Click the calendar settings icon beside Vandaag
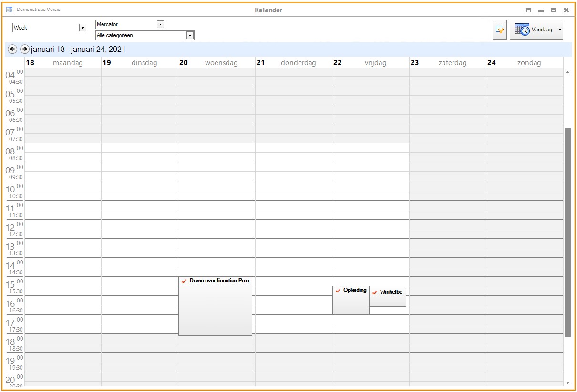This screenshot has width=577, height=392. (x=499, y=30)
